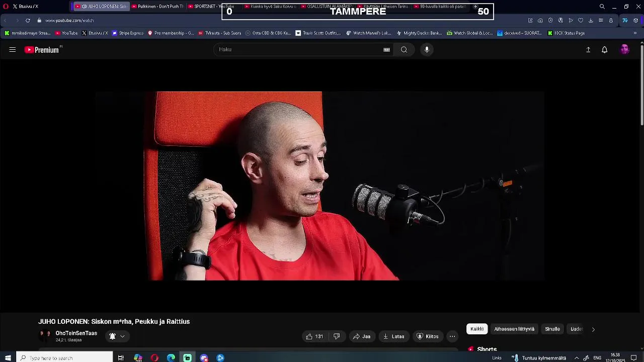644x362 pixels.
Task: Open the Shorts section heading
Action: [x=487, y=349]
